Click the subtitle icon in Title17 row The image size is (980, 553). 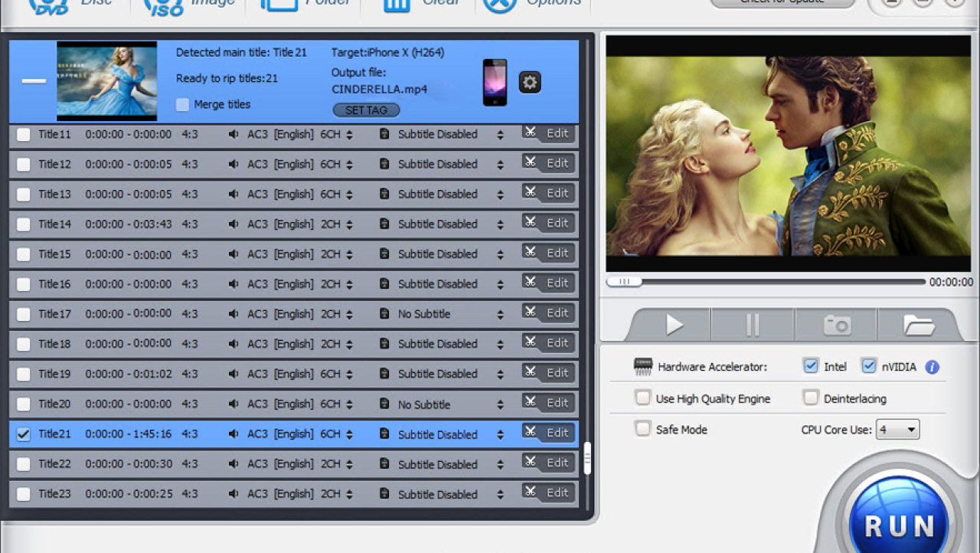click(384, 313)
